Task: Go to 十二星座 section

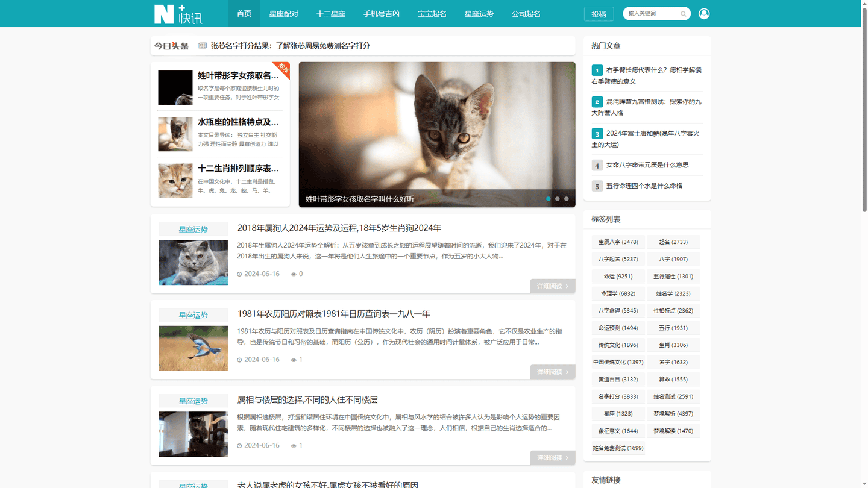Action: (331, 13)
